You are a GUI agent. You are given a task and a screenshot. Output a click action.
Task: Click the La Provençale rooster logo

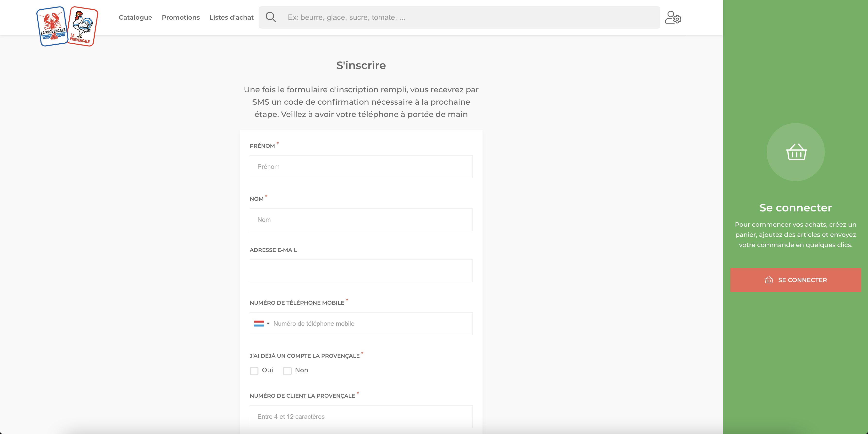click(x=82, y=26)
